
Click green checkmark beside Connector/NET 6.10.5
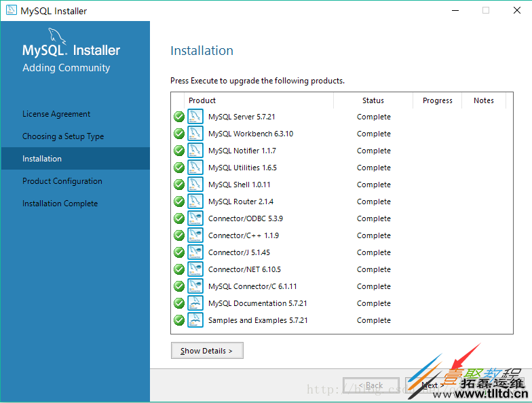click(179, 269)
